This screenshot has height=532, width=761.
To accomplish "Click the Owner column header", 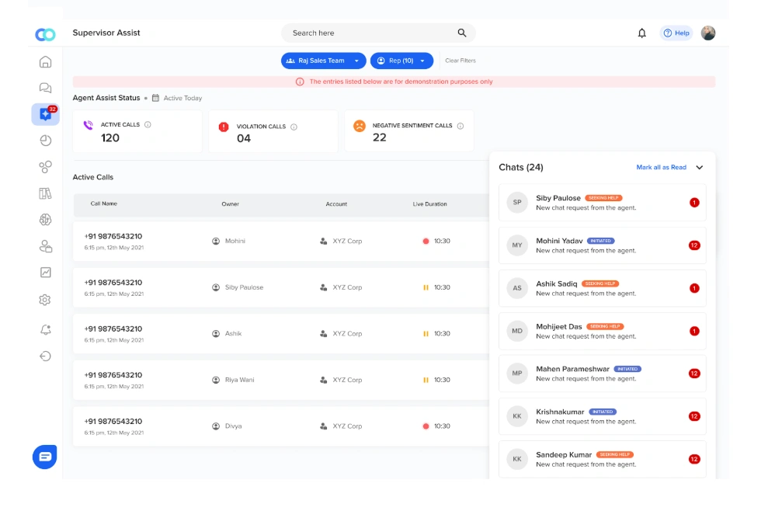I will coord(231,203).
